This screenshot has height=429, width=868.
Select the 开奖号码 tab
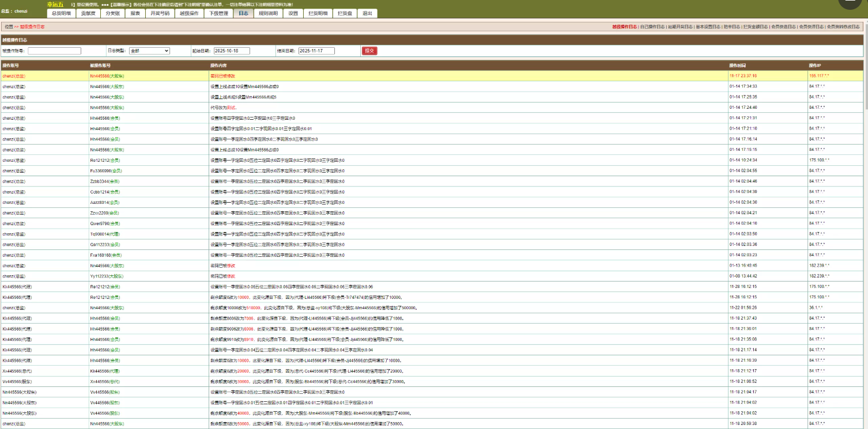pos(160,13)
